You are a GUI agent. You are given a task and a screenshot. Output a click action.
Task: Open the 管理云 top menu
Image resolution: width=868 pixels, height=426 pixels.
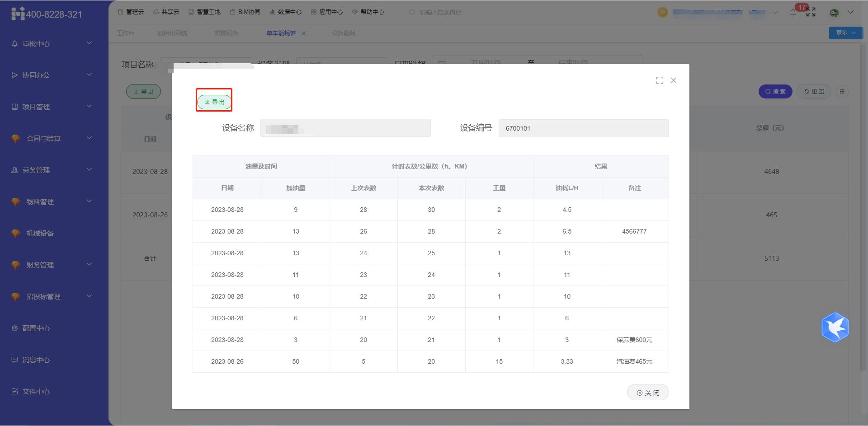pyautogui.click(x=131, y=12)
